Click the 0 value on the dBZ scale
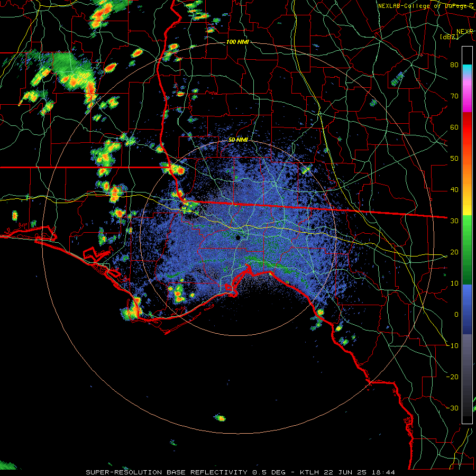Screen dimensions: 476x476 456,315
